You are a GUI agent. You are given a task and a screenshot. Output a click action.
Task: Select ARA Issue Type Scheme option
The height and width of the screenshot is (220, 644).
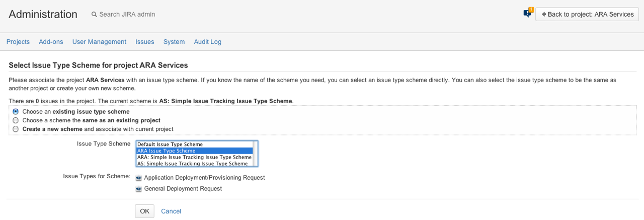(194, 151)
